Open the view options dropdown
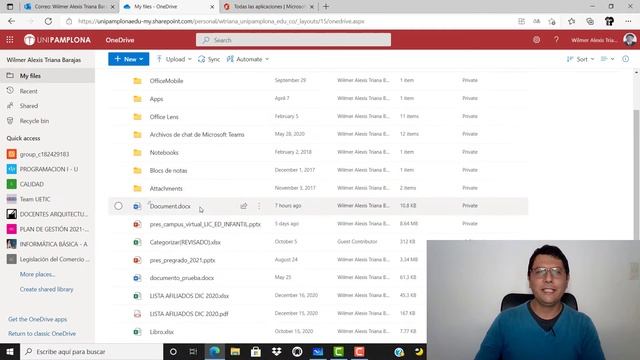The width and height of the screenshot is (640, 360). [x=607, y=59]
